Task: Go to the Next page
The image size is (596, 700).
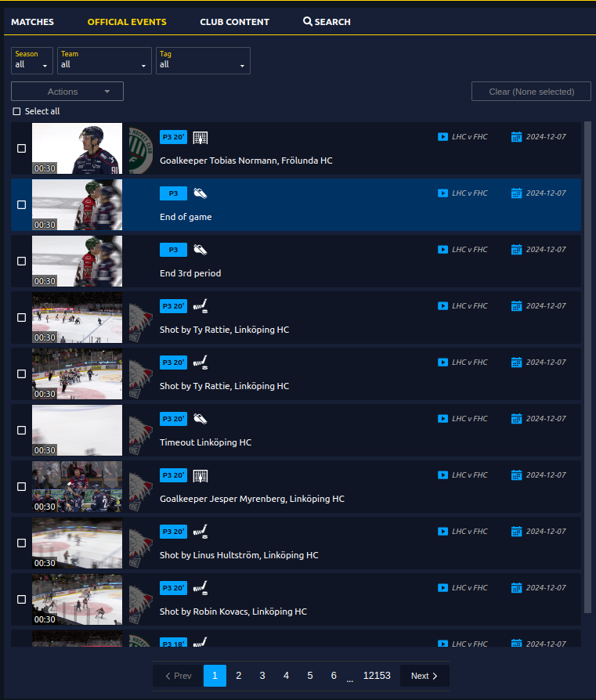Action: click(424, 676)
